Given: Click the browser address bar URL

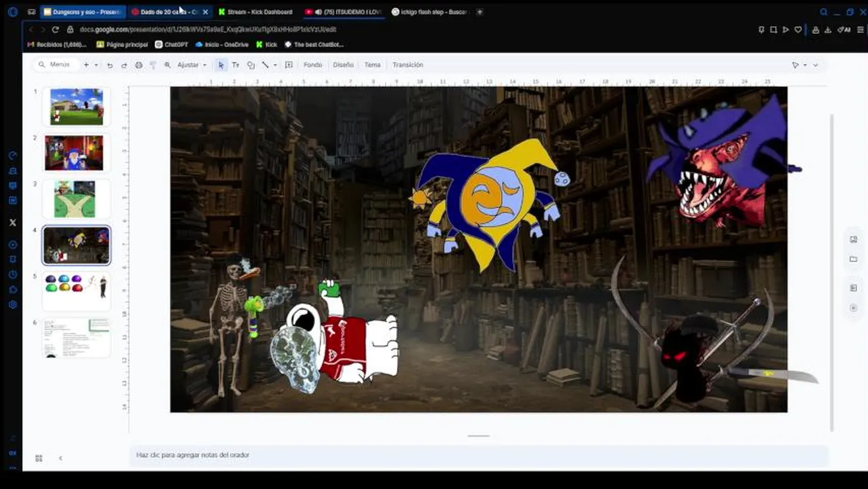Looking at the screenshot, I should tap(208, 29).
